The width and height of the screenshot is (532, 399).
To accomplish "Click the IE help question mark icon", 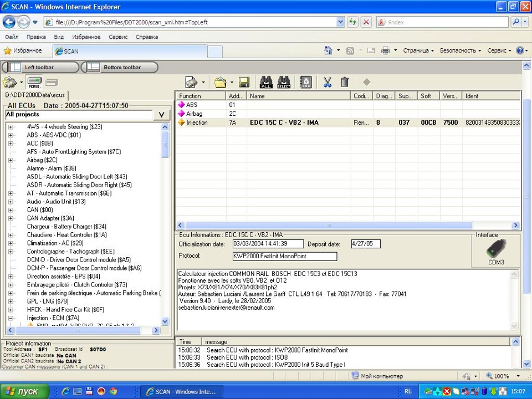I will (520, 50).
